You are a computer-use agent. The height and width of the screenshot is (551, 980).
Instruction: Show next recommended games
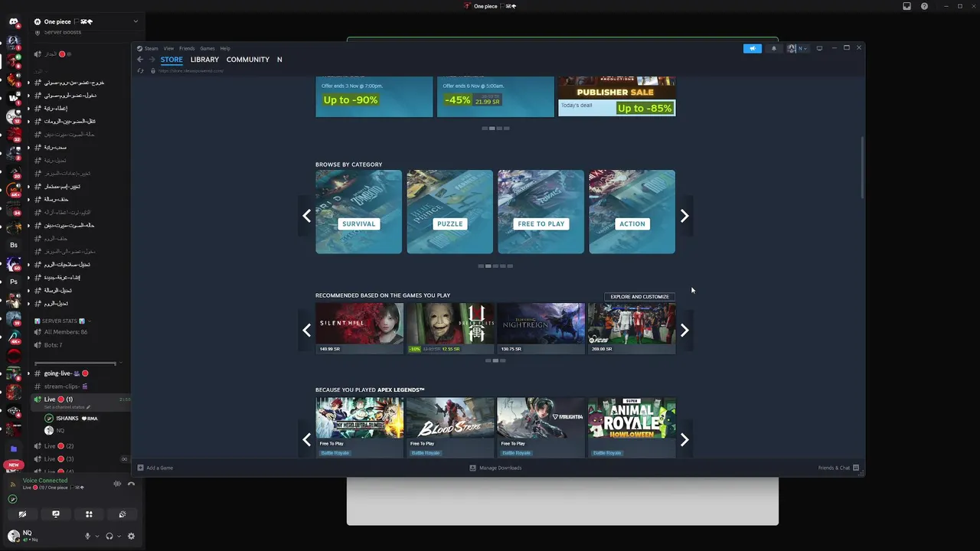click(684, 331)
